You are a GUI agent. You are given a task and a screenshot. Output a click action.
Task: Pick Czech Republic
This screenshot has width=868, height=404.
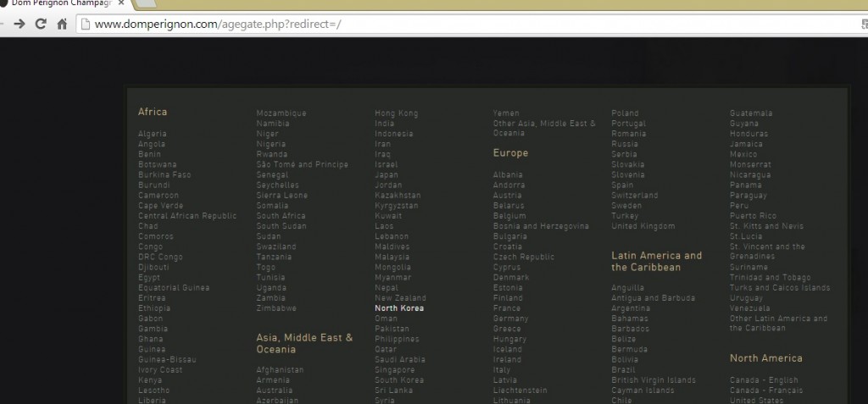coord(524,257)
